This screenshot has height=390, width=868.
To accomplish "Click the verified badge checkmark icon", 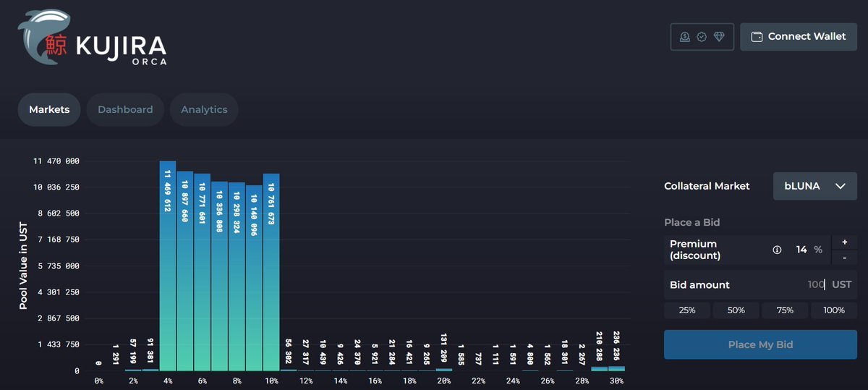I will [x=702, y=37].
